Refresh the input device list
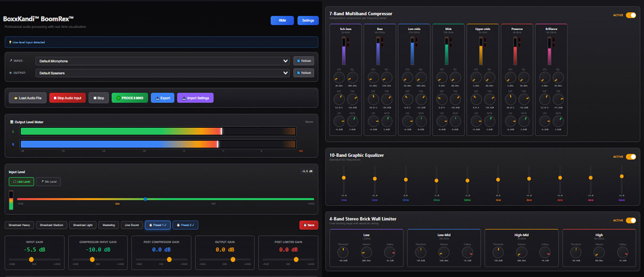This screenshot has height=277, width=644. [304, 61]
